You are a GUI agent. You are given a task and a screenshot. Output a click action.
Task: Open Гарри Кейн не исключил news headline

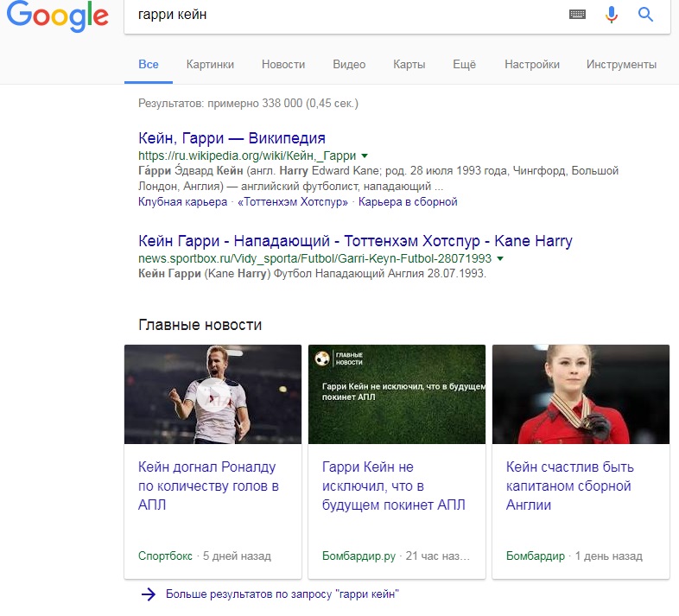point(394,486)
